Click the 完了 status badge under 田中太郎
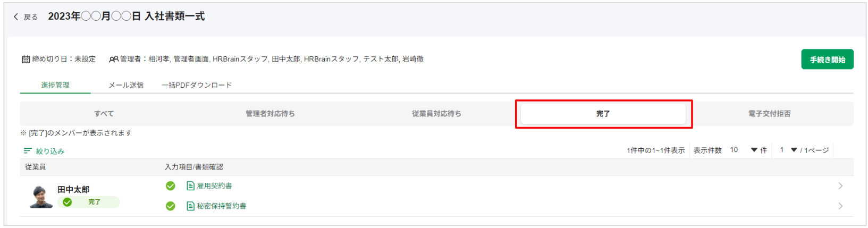868x228 pixels. 89,202
